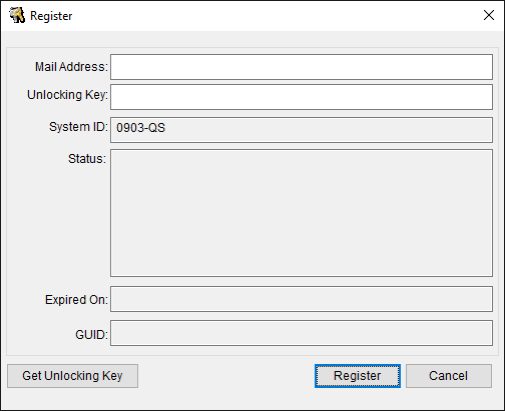Click the application icon in the title bar
505x411 pixels.
pyautogui.click(x=17, y=15)
